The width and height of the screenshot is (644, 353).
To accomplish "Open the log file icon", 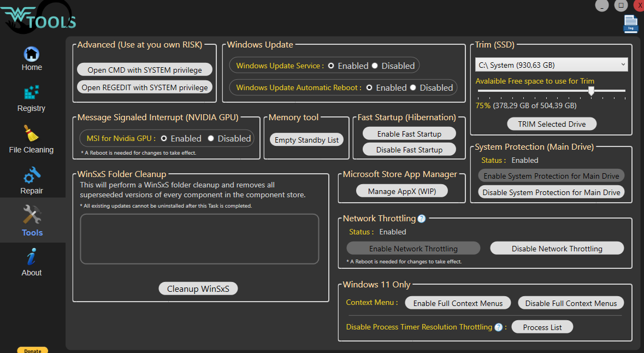I will tap(630, 24).
